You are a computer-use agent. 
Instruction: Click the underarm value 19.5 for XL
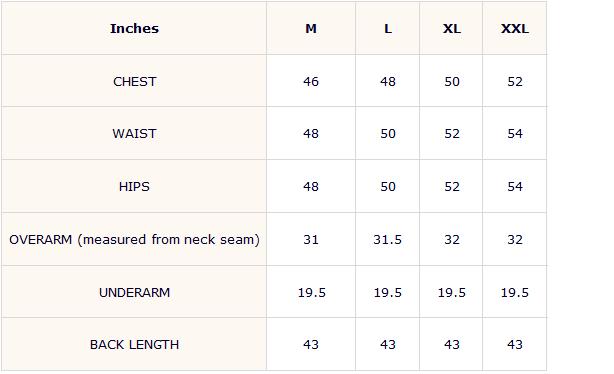tap(451, 293)
